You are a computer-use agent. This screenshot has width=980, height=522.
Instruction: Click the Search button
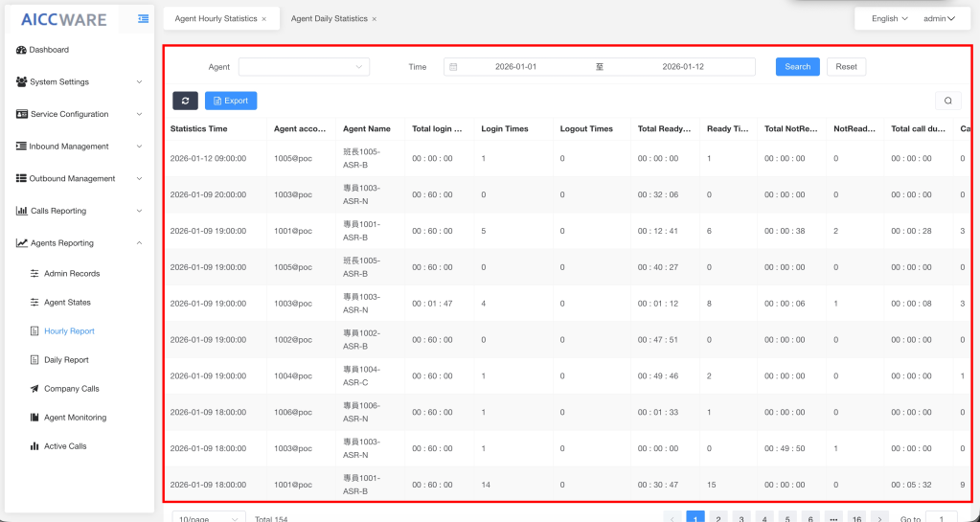click(x=797, y=67)
